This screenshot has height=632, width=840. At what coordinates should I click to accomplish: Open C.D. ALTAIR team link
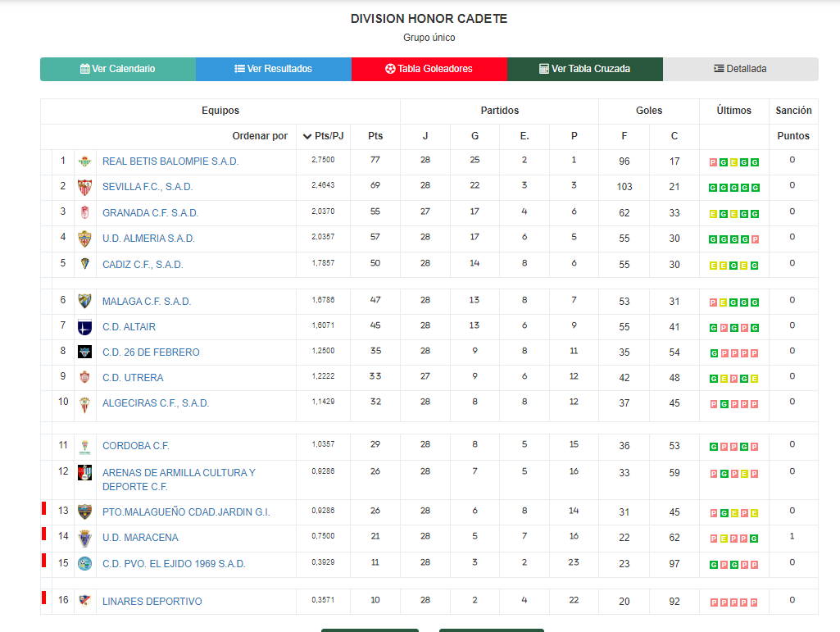click(129, 327)
